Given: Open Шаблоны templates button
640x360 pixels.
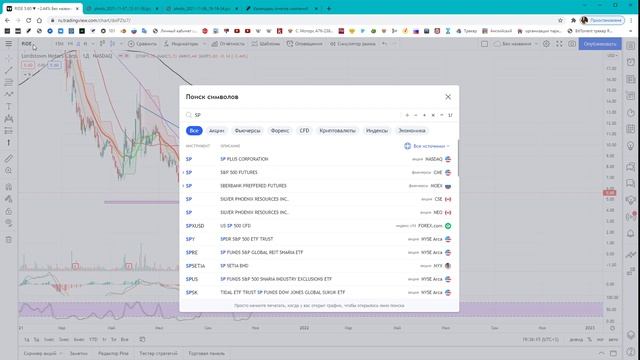Looking at the screenshot, I should click(266, 44).
